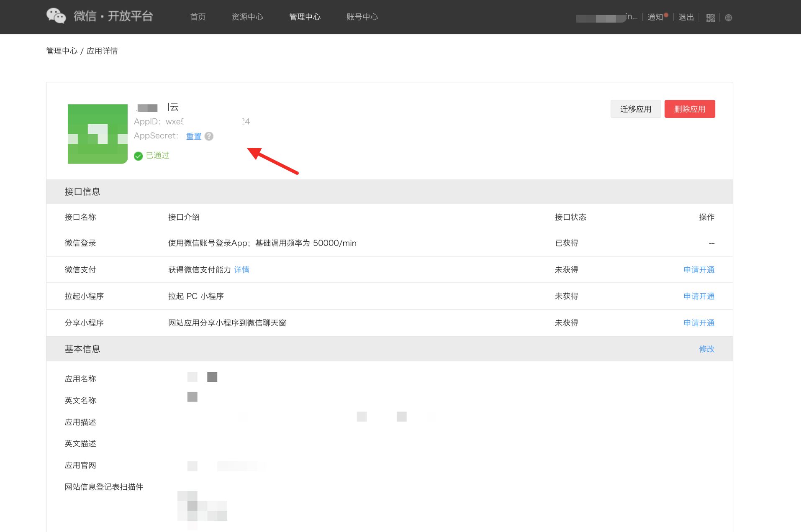Click the 重置 AppSecret link
The height and width of the screenshot is (532, 801).
[x=194, y=136]
